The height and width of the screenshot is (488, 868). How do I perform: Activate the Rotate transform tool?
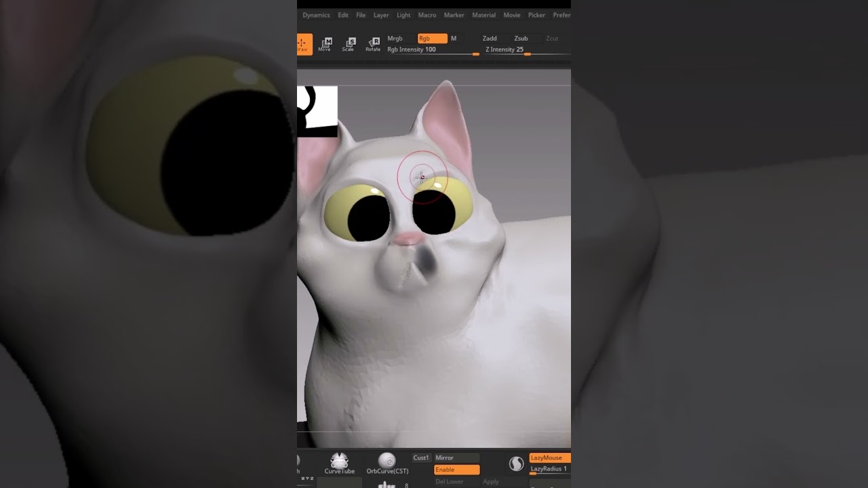pyautogui.click(x=373, y=44)
